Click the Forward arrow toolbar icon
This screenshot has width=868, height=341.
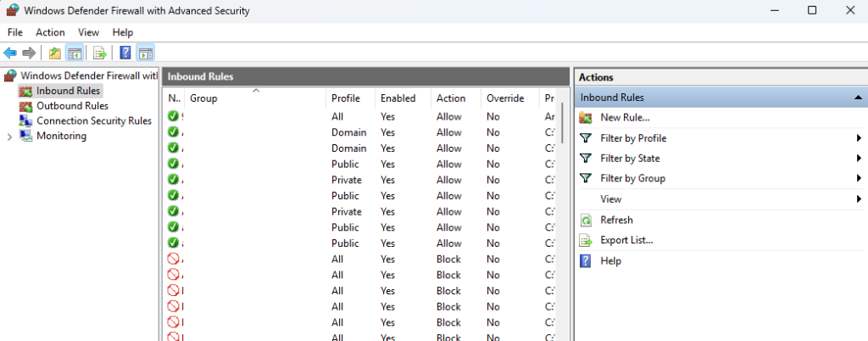click(29, 53)
